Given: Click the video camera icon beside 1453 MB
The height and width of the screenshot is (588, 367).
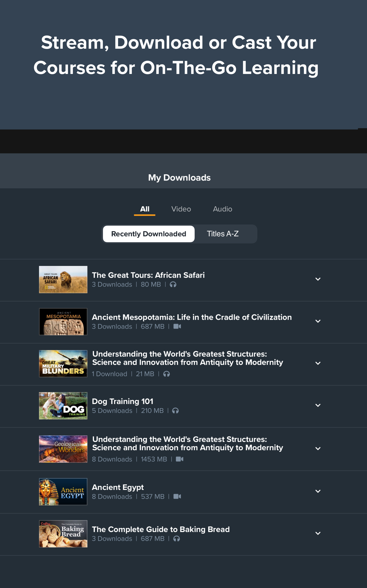Looking at the screenshot, I should (179, 459).
